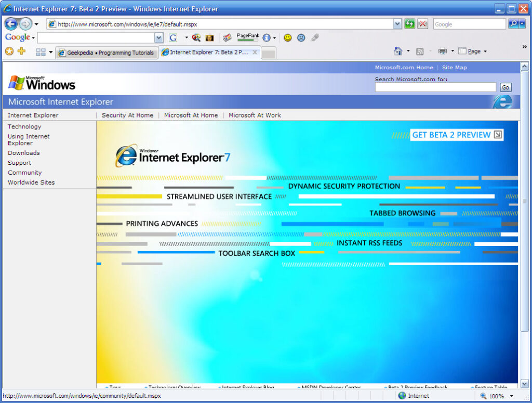Screen dimensions: 532x403
Task: Click the GET BETA 2 PREVIEW button
Action: 457,135
